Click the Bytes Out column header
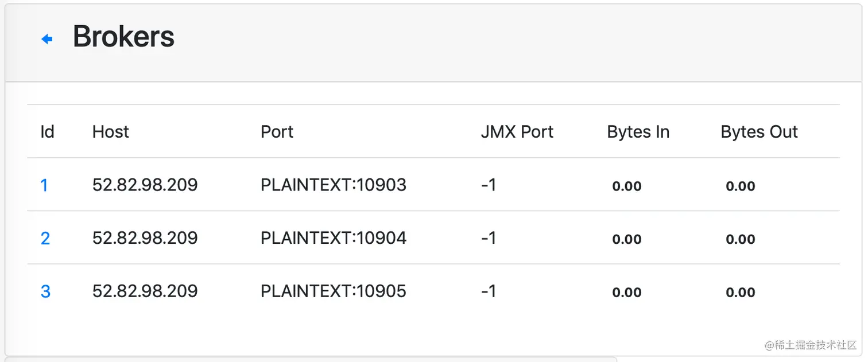The image size is (868, 362). coord(759,132)
